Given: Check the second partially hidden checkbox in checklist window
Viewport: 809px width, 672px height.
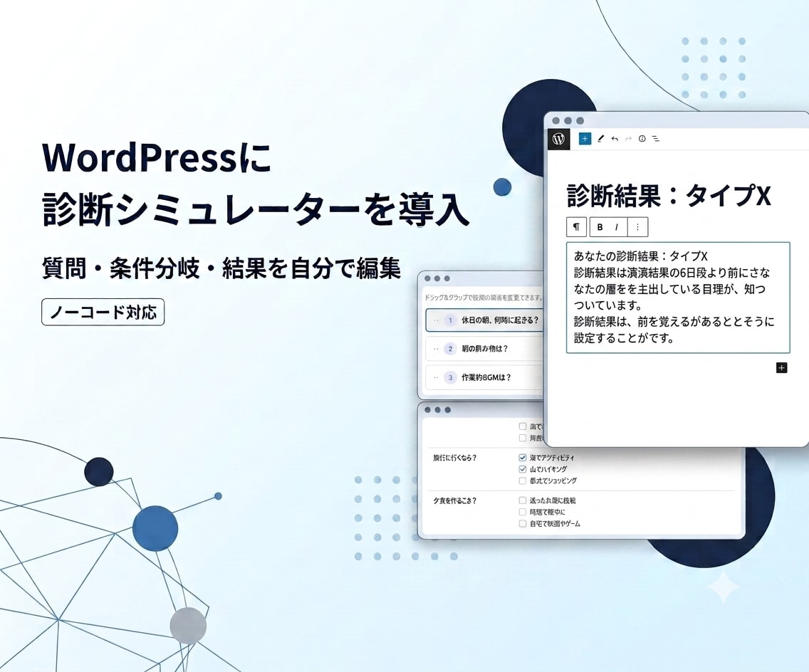Looking at the screenshot, I should click(x=523, y=438).
